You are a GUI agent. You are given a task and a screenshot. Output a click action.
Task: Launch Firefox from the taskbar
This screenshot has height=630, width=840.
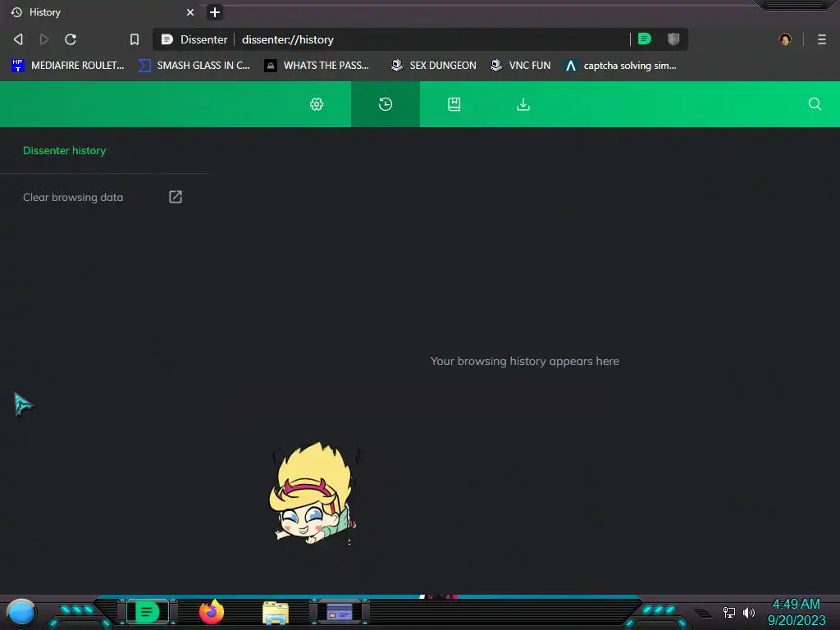[212, 612]
